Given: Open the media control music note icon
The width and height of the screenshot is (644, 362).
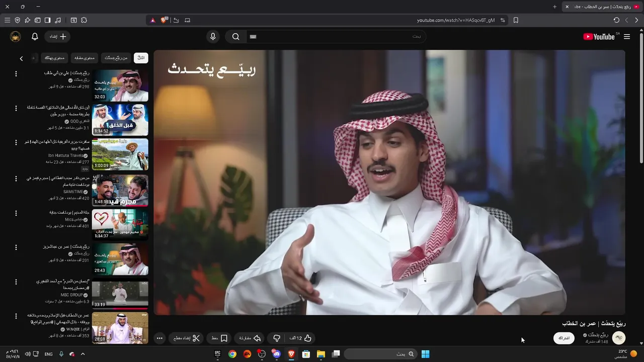Looking at the screenshot, I should click(x=58, y=20).
